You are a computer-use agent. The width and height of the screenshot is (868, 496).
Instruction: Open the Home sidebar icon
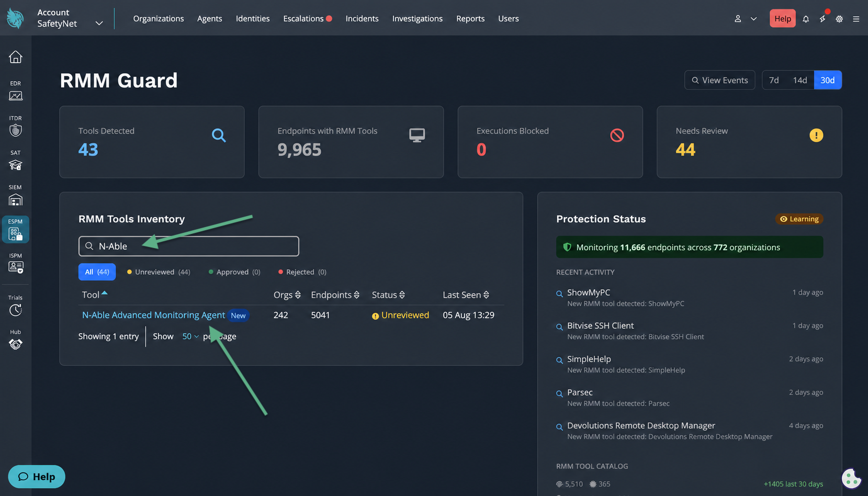click(16, 57)
